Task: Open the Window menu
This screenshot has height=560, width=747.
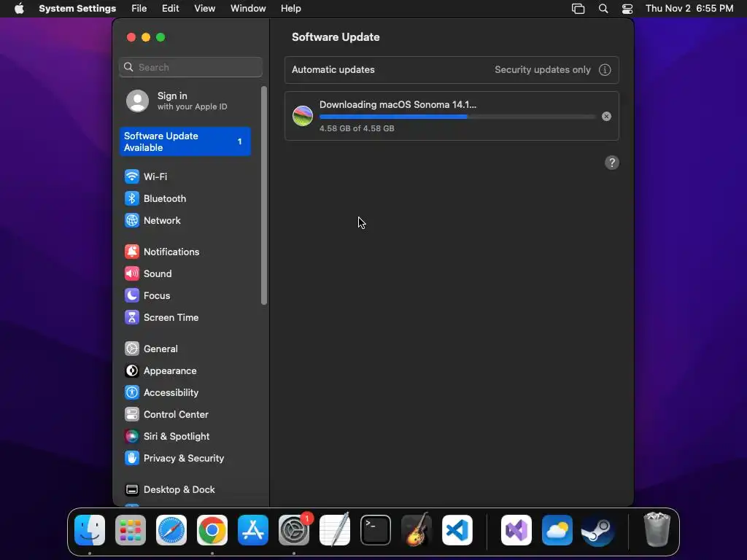Action: (248, 9)
